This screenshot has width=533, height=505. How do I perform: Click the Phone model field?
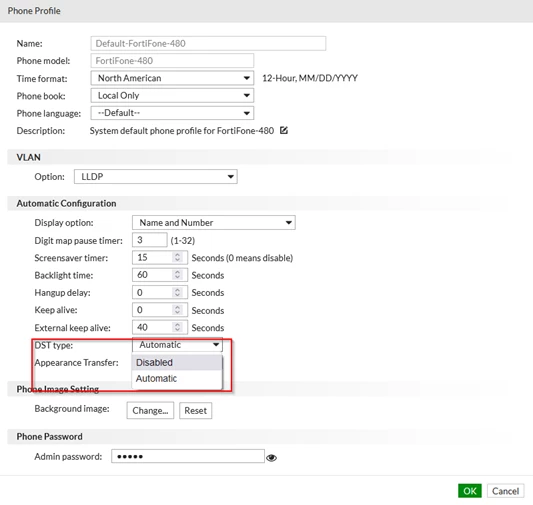(x=172, y=61)
